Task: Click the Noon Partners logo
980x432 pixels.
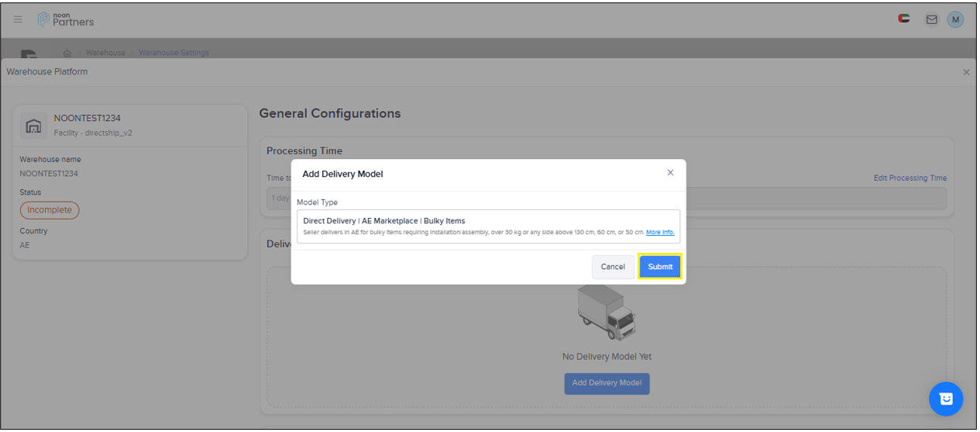Action: click(x=67, y=19)
